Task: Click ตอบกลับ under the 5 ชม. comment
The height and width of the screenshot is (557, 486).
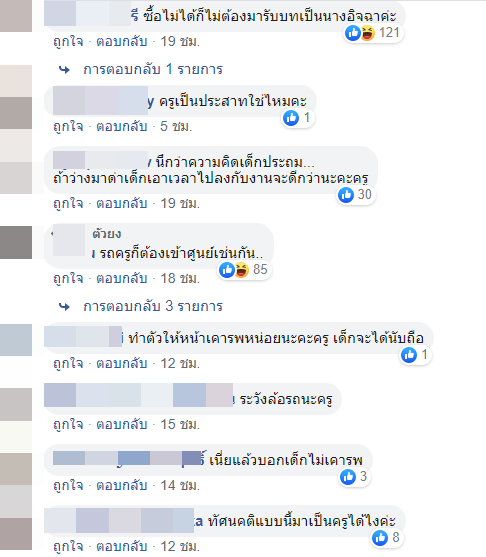Action: coord(122,126)
